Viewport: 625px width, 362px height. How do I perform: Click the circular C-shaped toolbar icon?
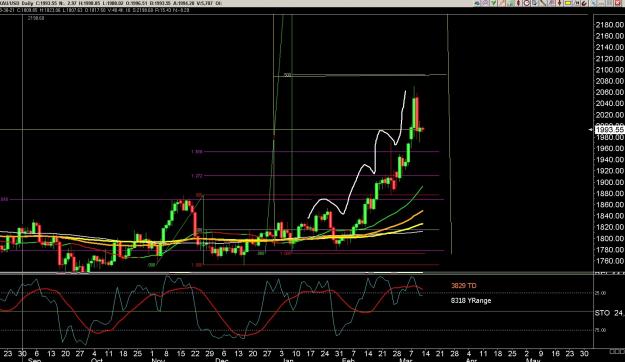tap(527, 3)
